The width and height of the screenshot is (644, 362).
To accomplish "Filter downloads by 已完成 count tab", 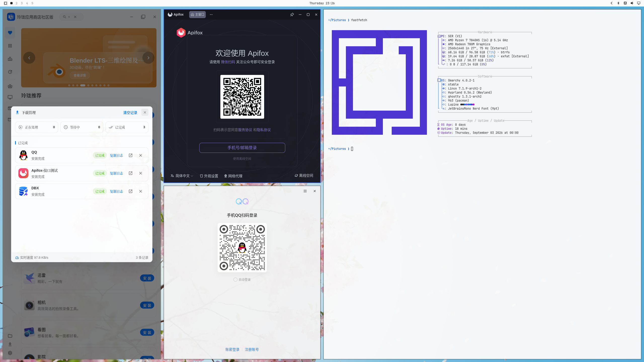I will (127, 127).
